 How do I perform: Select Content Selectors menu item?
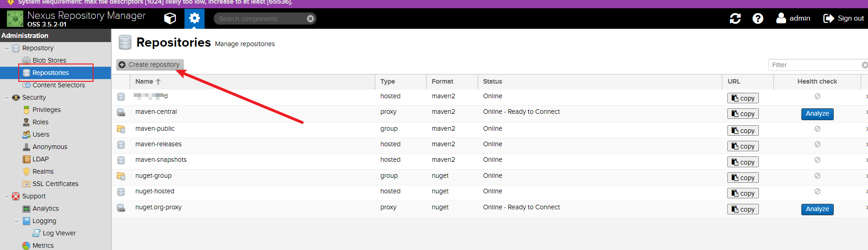click(x=58, y=85)
